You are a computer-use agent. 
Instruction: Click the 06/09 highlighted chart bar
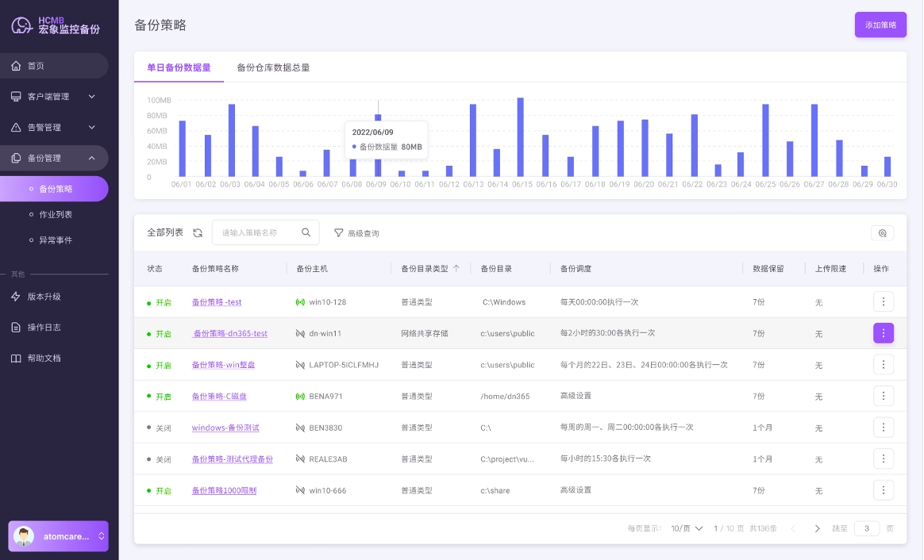coord(378,145)
